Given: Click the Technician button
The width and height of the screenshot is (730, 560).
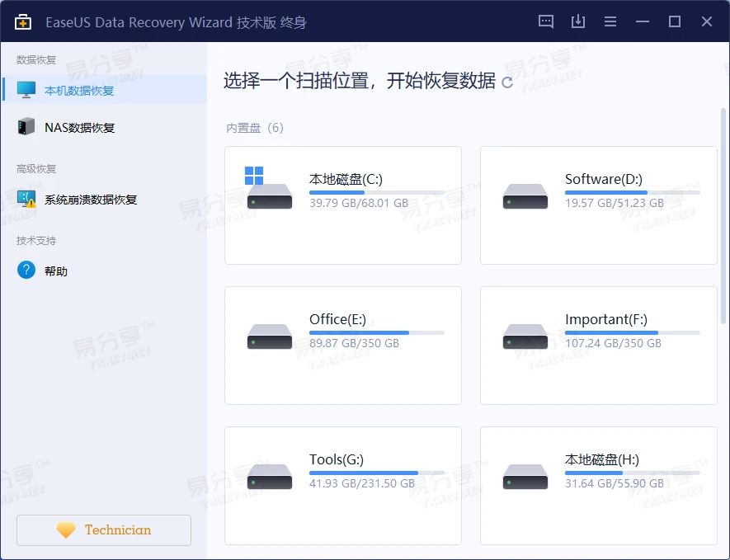Looking at the screenshot, I should tap(104, 529).
